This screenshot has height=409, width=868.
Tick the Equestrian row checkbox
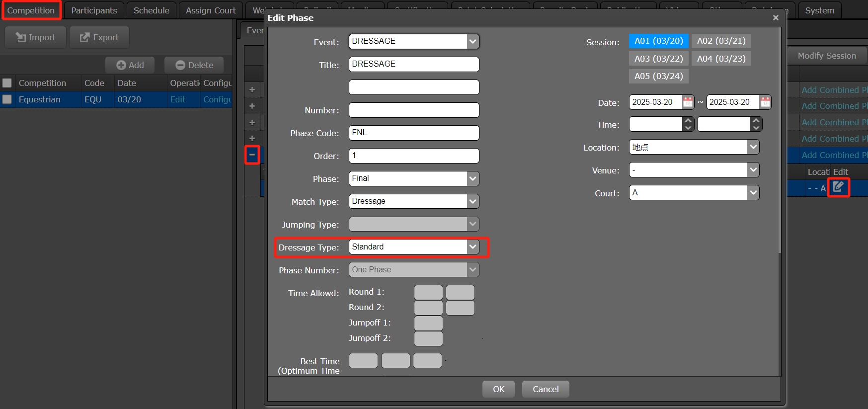pos(7,99)
